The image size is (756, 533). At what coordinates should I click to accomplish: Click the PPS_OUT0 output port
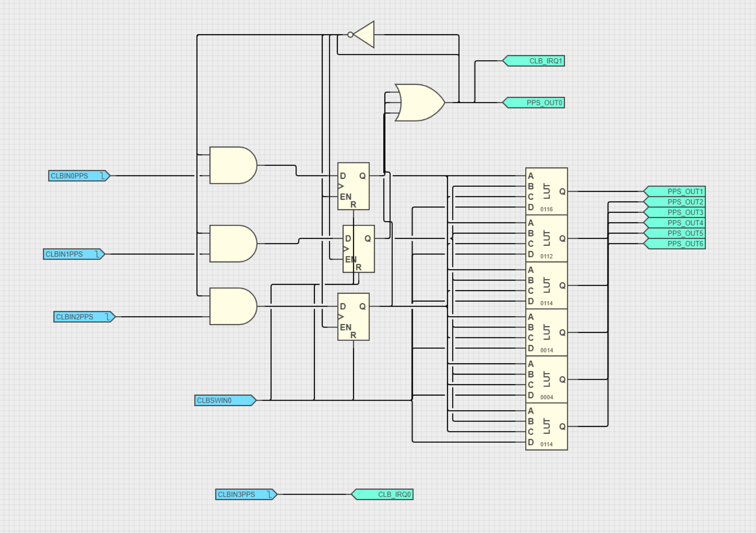click(533, 103)
